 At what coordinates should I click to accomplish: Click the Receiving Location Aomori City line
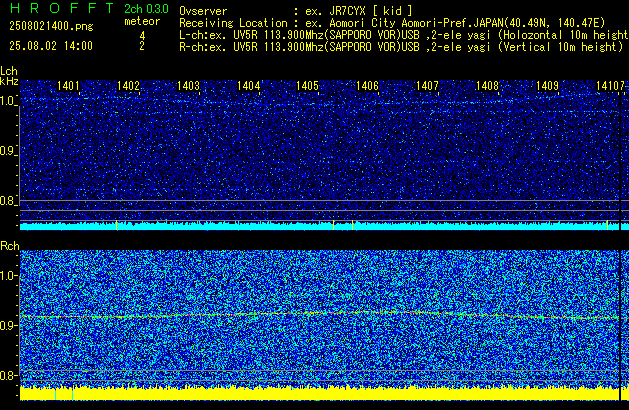pos(392,23)
